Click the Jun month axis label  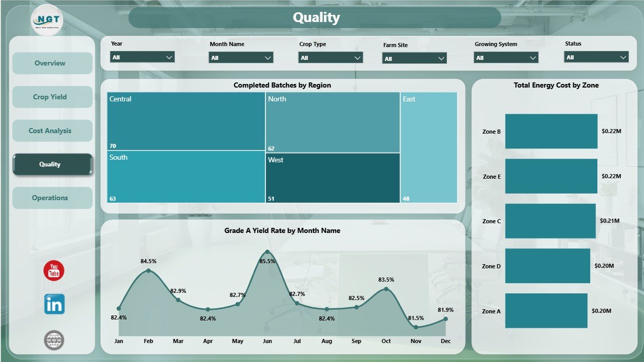point(267,341)
